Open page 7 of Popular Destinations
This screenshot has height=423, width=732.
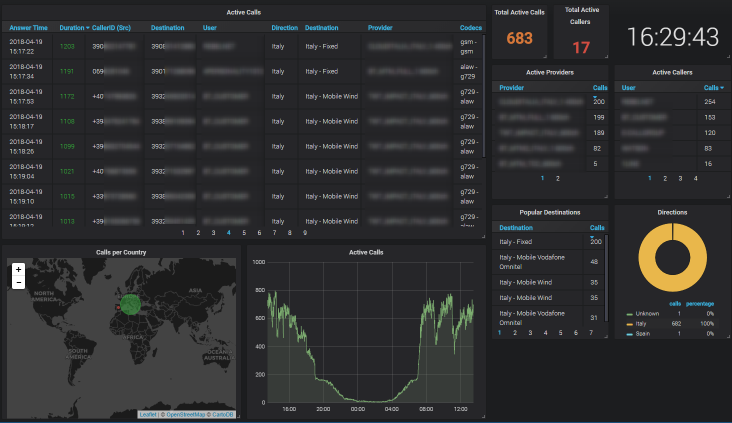click(x=591, y=333)
